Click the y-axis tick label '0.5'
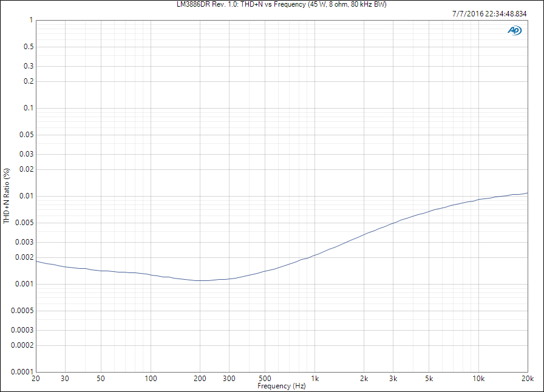This screenshot has width=544, height=392. [29, 47]
